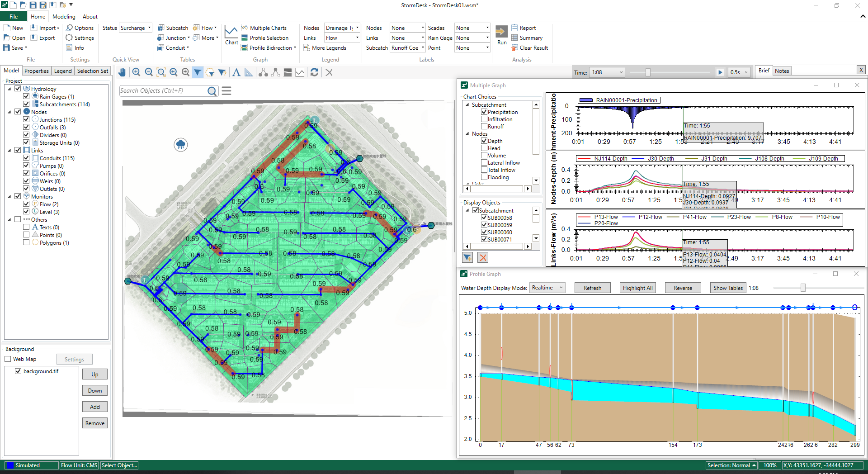Check the Flooding chart choice
The height and width of the screenshot is (474, 868).
484,177
